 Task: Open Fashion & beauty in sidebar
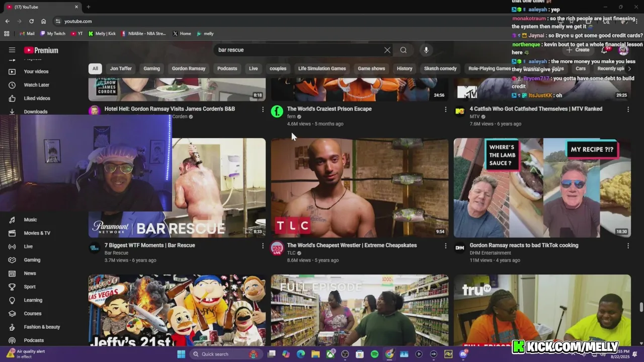click(x=43, y=327)
